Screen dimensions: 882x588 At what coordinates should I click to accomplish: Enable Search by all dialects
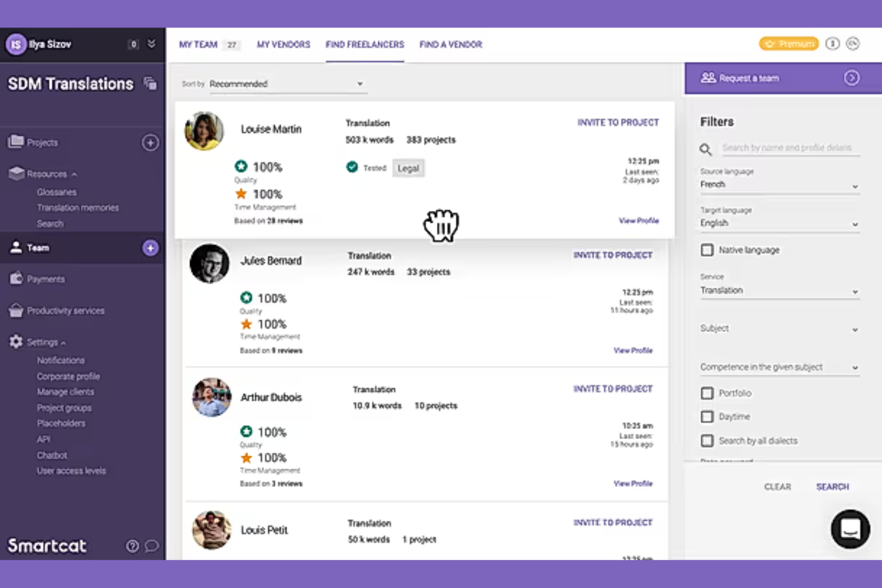[707, 440]
